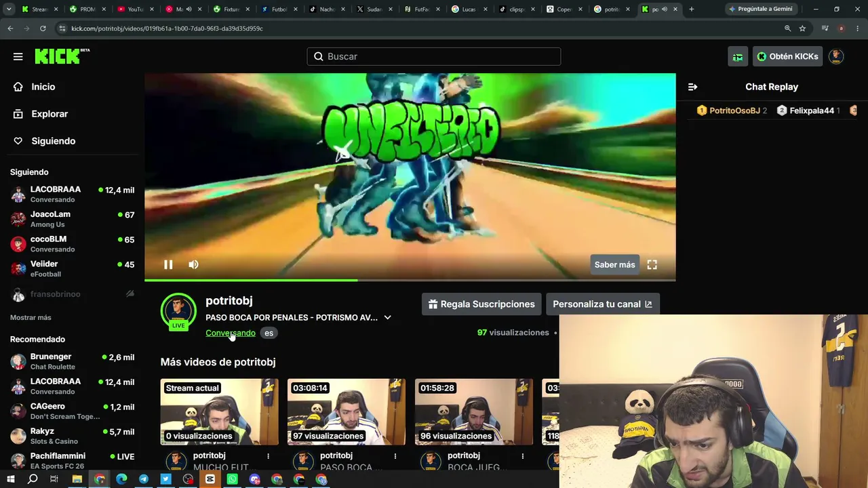This screenshot has width=868, height=488.
Task: Open the user profile avatar menu
Action: tap(836, 56)
